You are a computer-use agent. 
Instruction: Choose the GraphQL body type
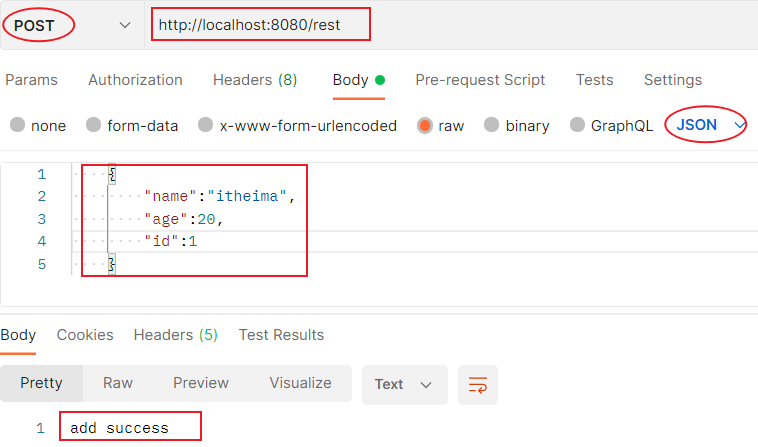(x=578, y=125)
